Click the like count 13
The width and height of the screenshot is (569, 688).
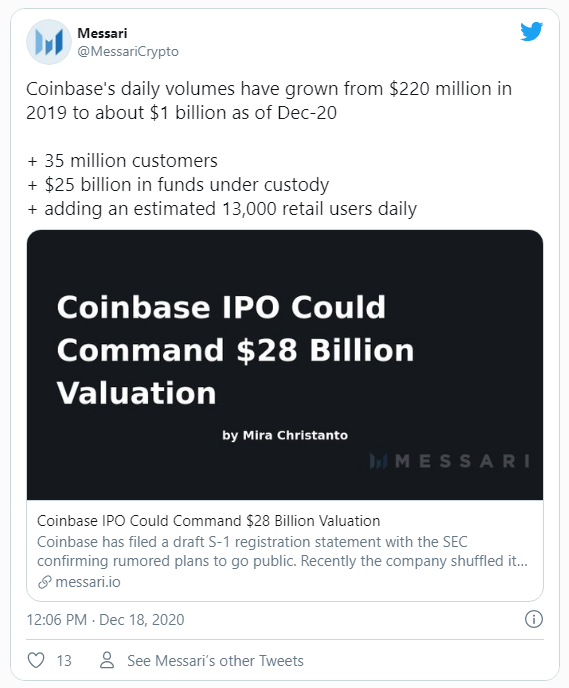[64, 660]
